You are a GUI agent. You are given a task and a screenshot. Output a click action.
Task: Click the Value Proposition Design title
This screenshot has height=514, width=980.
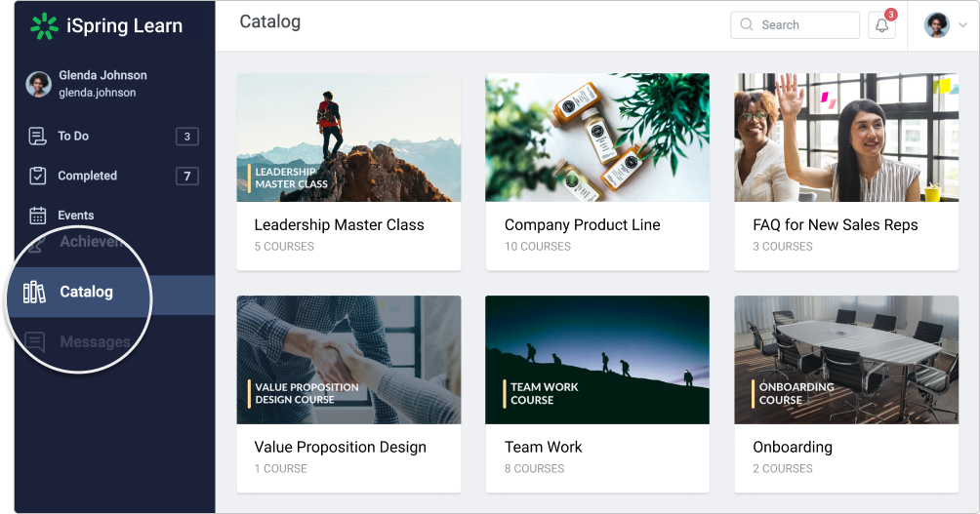[x=340, y=448]
